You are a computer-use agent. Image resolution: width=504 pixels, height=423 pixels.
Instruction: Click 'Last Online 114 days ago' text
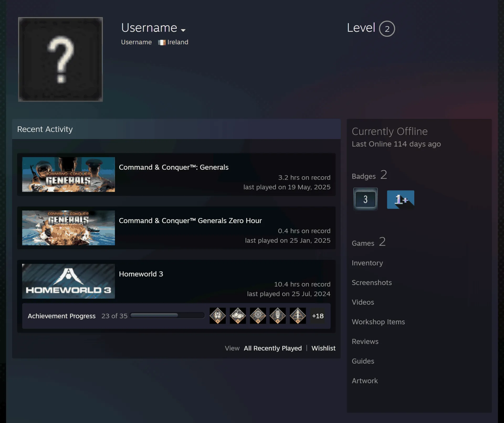[x=396, y=144]
